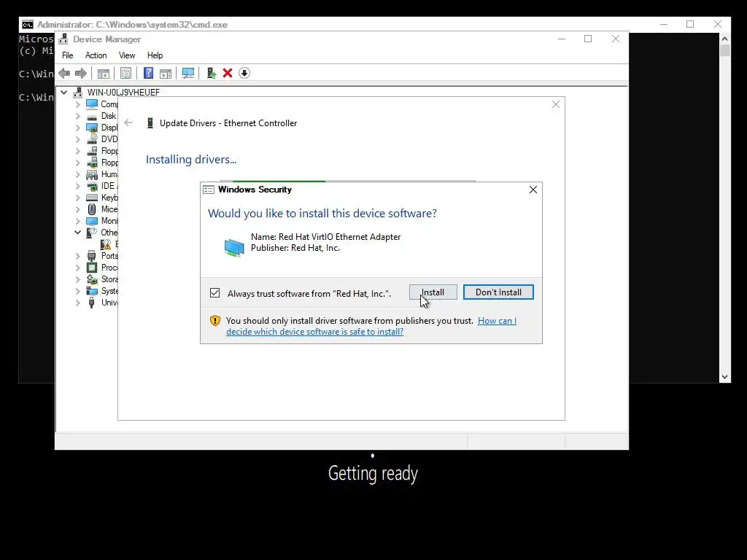Open the View menu in Device Manager
747x560 pixels.
(x=127, y=55)
